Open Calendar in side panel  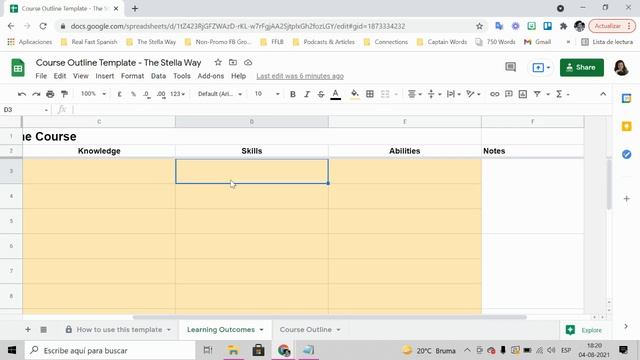point(627,98)
